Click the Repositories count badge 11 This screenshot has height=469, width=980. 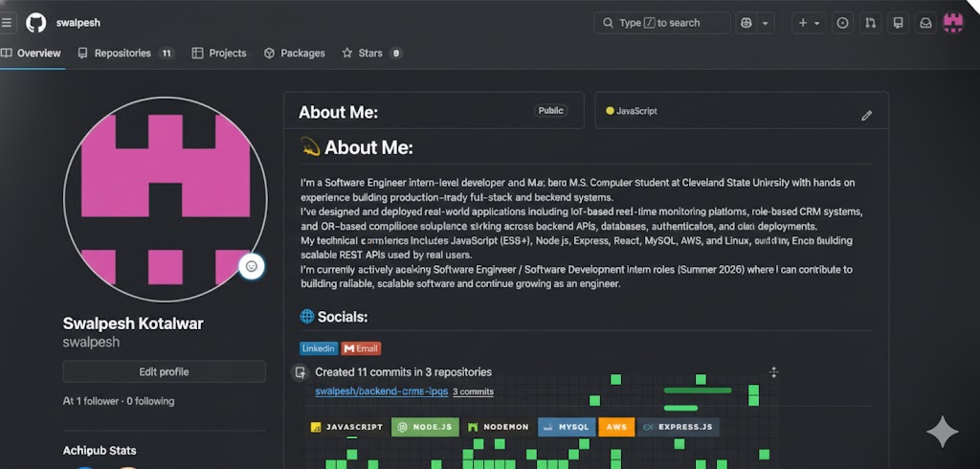pos(167,54)
